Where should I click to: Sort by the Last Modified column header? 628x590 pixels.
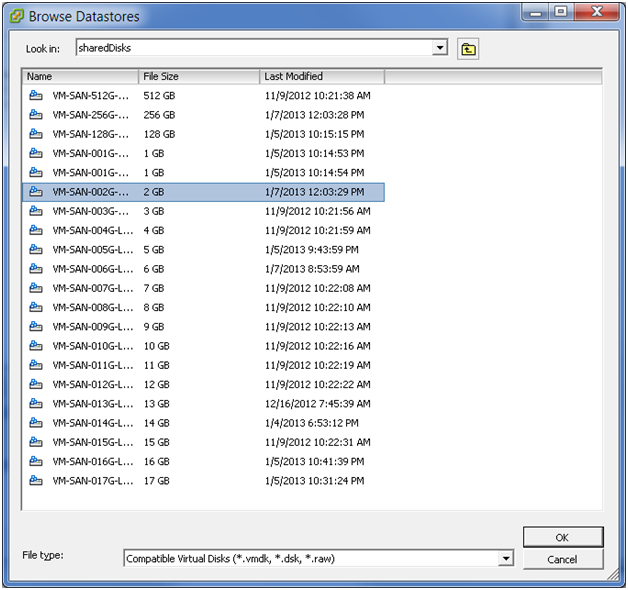click(322, 77)
